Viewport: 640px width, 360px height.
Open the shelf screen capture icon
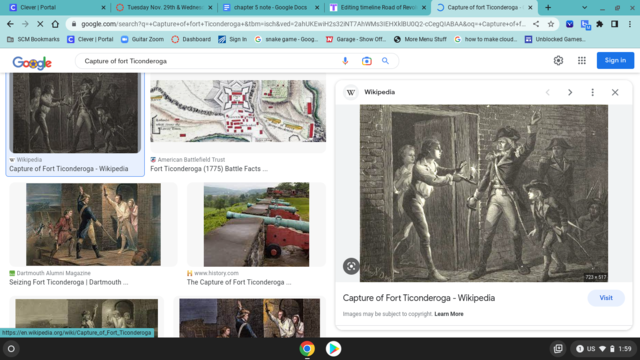558,349
